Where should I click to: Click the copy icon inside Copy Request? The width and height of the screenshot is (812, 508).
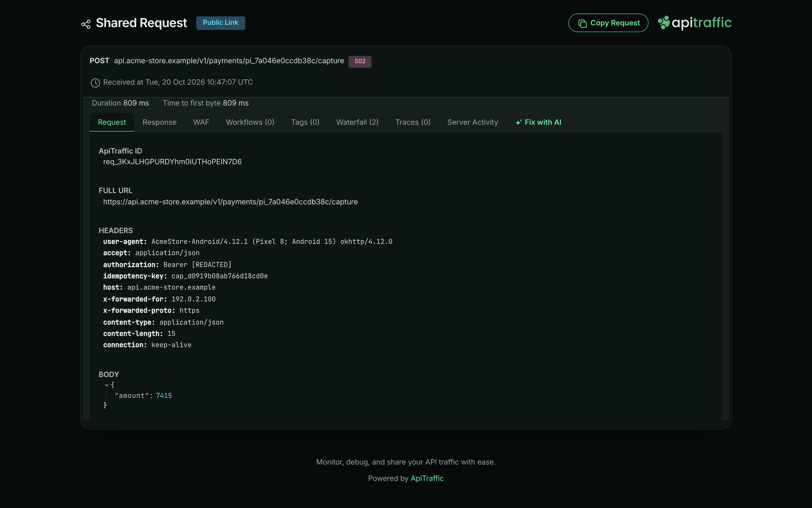click(x=582, y=23)
